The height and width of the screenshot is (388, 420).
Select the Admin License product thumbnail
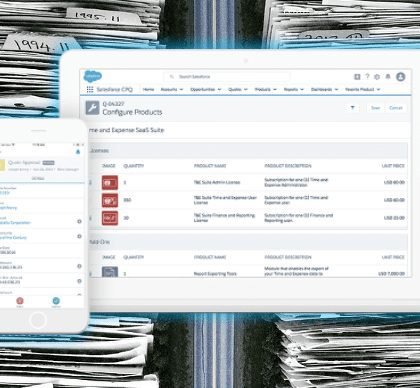point(110,182)
